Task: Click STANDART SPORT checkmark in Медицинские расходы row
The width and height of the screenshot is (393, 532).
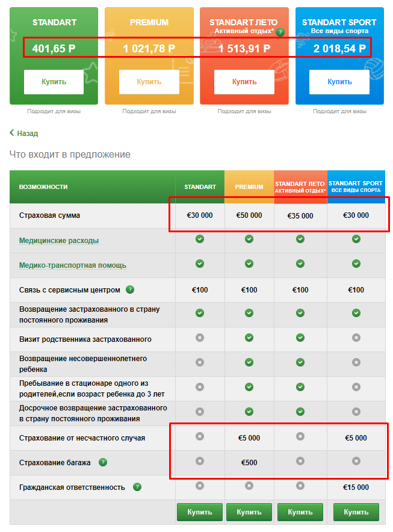Action: point(356,239)
